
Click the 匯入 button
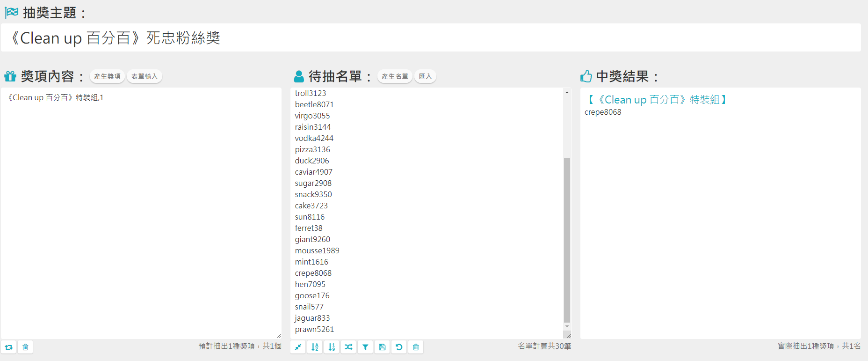(425, 76)
